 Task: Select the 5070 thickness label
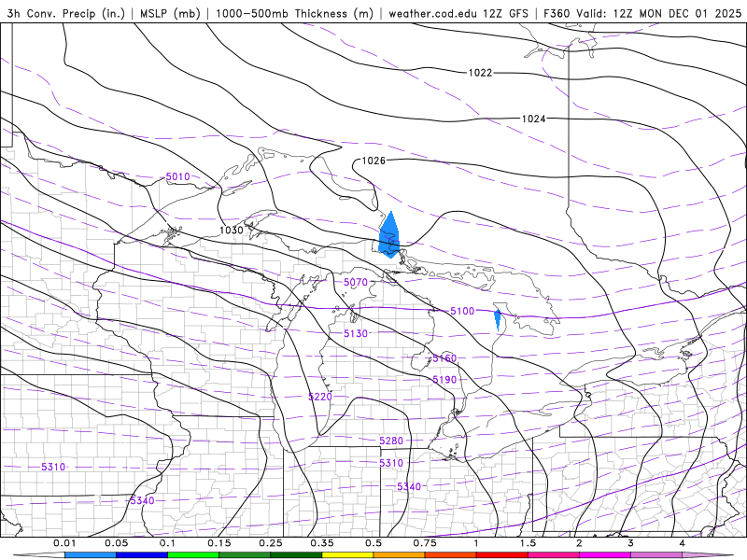[356, 283]
